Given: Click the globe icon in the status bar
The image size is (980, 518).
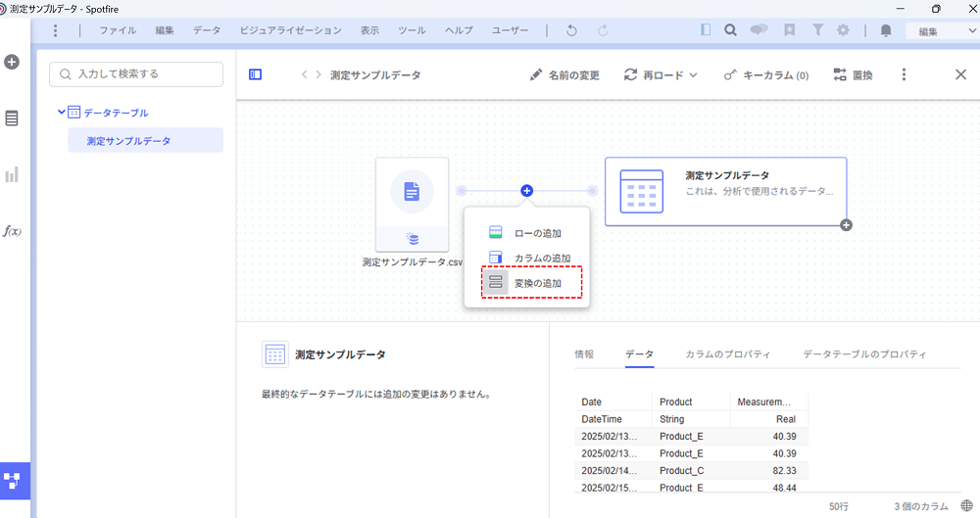Looking at the screenshot, I should [x=967, y=505].
